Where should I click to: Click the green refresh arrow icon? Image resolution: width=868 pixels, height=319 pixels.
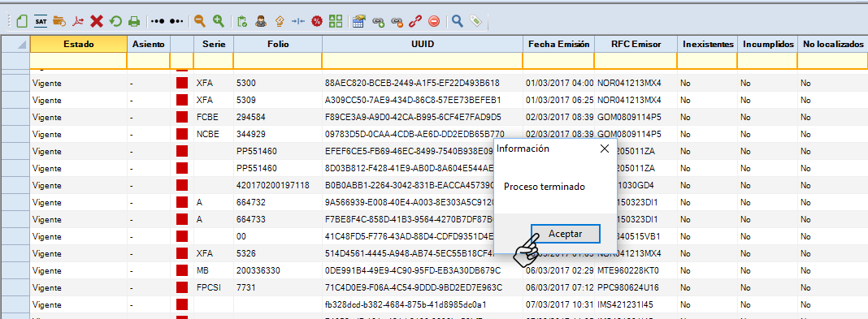115,22
